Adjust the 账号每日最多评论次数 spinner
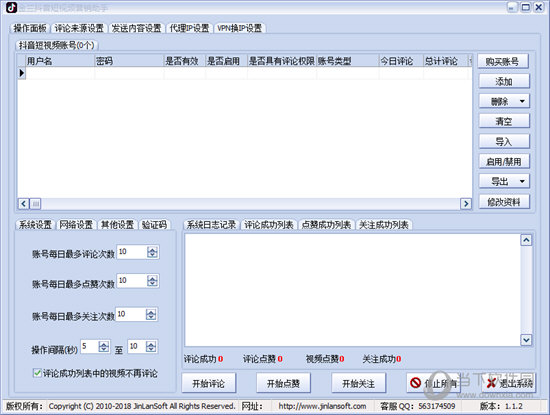 [152, 252]
